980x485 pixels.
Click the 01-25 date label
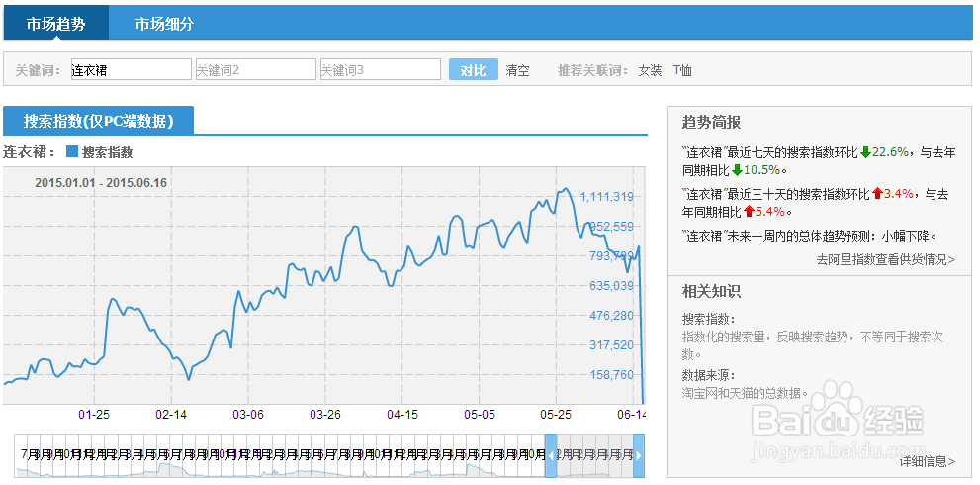point(94,415)
